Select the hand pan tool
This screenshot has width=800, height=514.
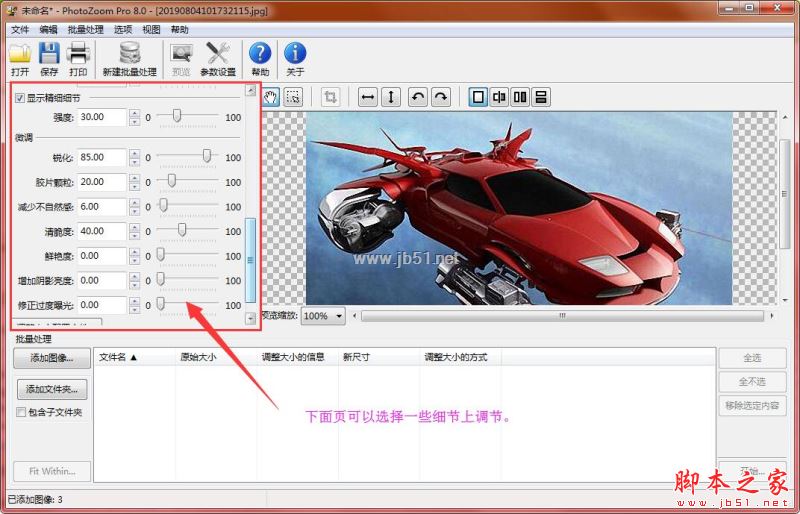click(x=270, y=97)
